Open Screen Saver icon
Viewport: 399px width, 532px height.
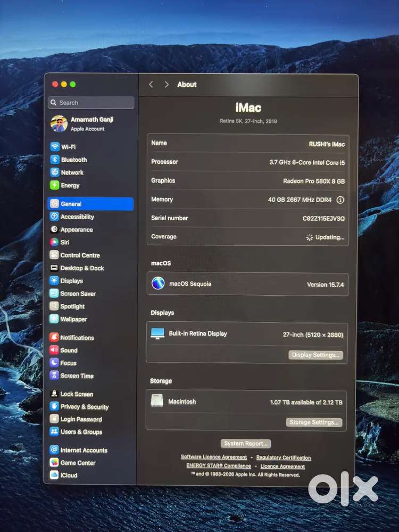(x=54, y=293)
